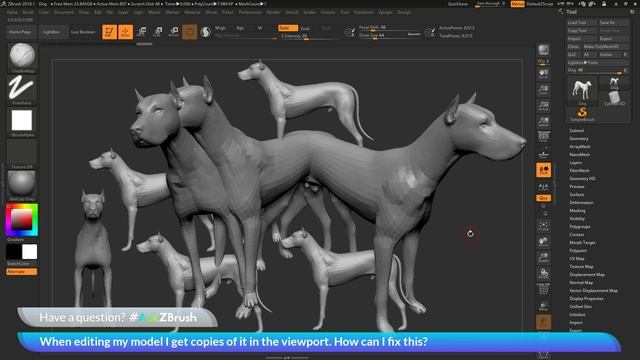Click the Scroll canvas icon on right shelf
Viewport: 640px width, 360px height.
pyautogui.click(x=543, y=73)
